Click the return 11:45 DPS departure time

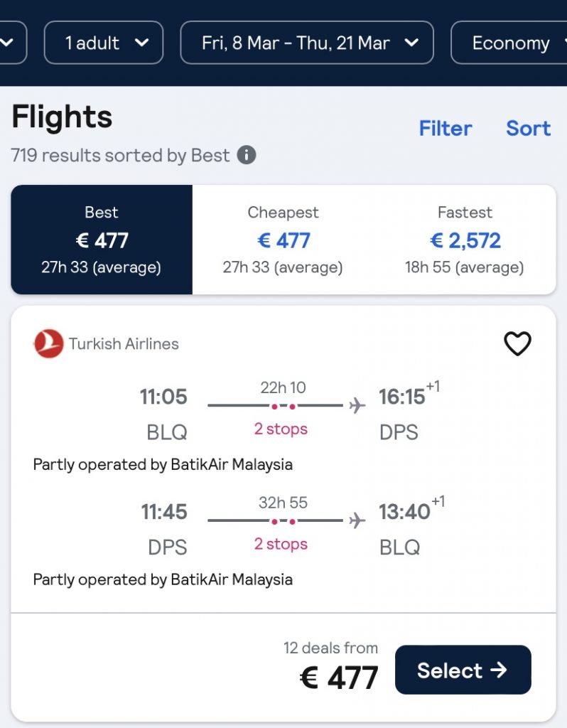(x=163, y=512)
